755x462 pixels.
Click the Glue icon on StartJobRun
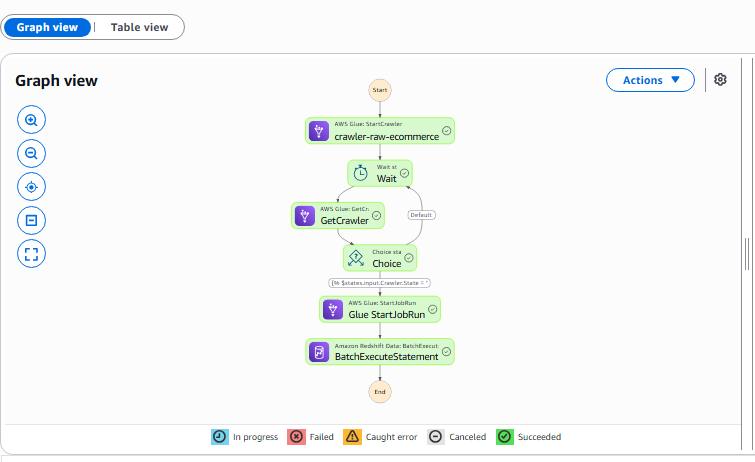pos(333,309)
